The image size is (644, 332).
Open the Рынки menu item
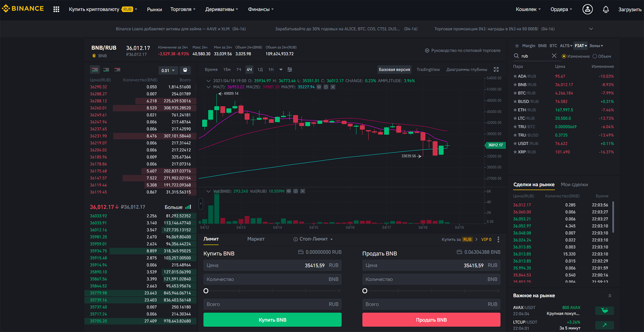[x=155, y=9]
